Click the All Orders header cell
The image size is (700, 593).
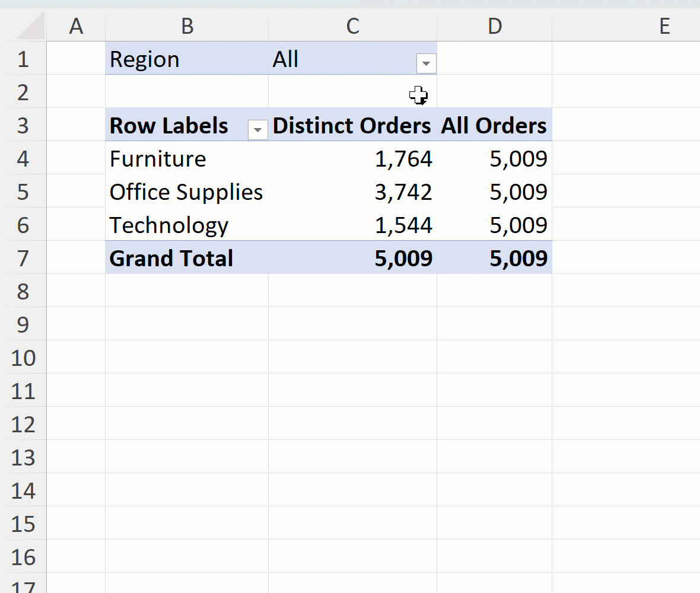494,125
